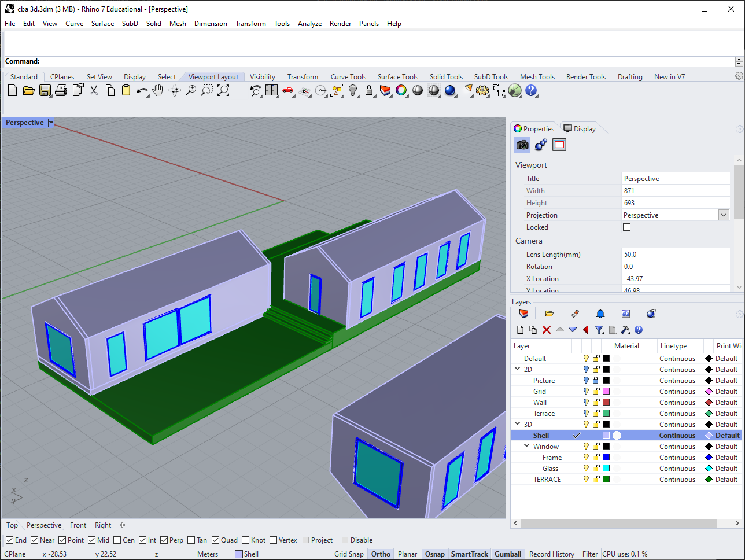Switch to the Curve Tools toolbar tab
Screen dimensions: 745x560
pos(348,77)
